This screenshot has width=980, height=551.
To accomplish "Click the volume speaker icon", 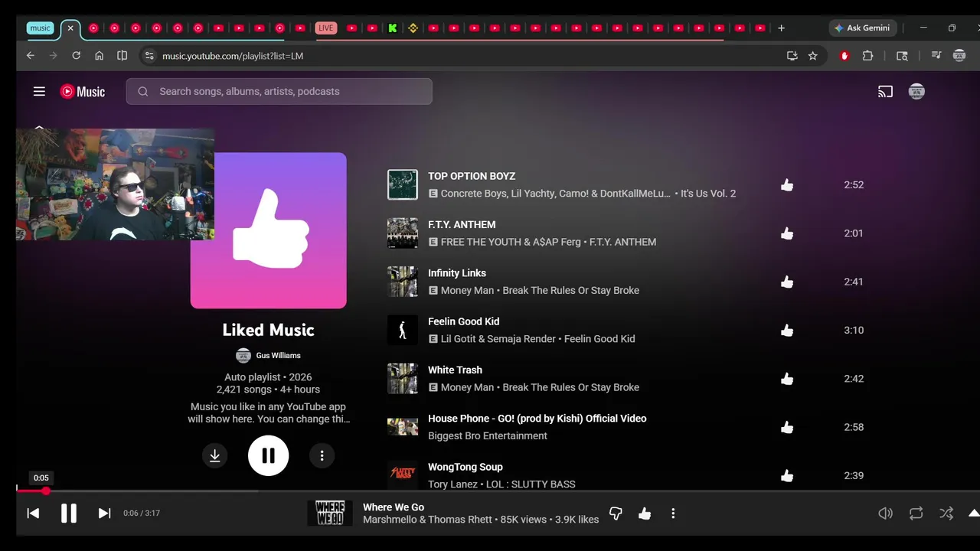I will pyautogui.click(x=885, y=514).
